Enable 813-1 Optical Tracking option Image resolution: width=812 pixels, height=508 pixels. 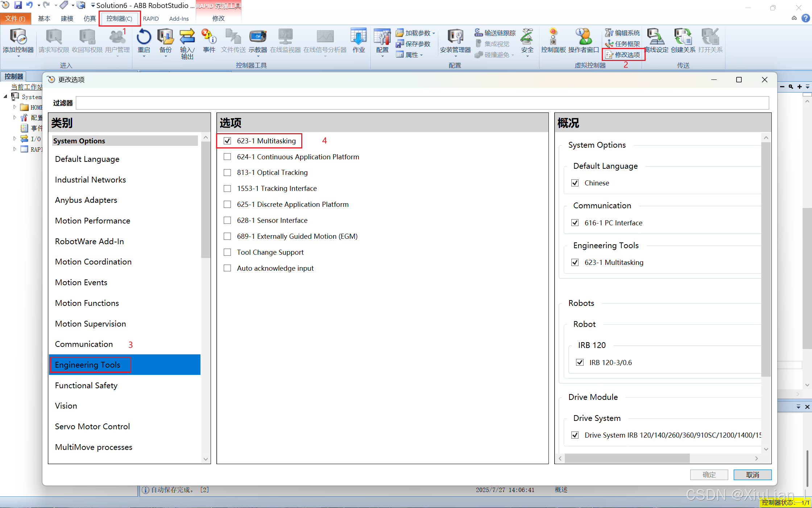coord(227,172)
